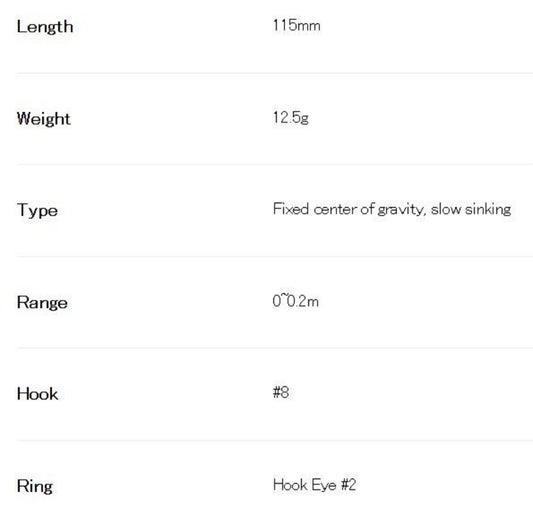Click the divider below Hook row
This screenshot has height=517, width=533.
275,441
